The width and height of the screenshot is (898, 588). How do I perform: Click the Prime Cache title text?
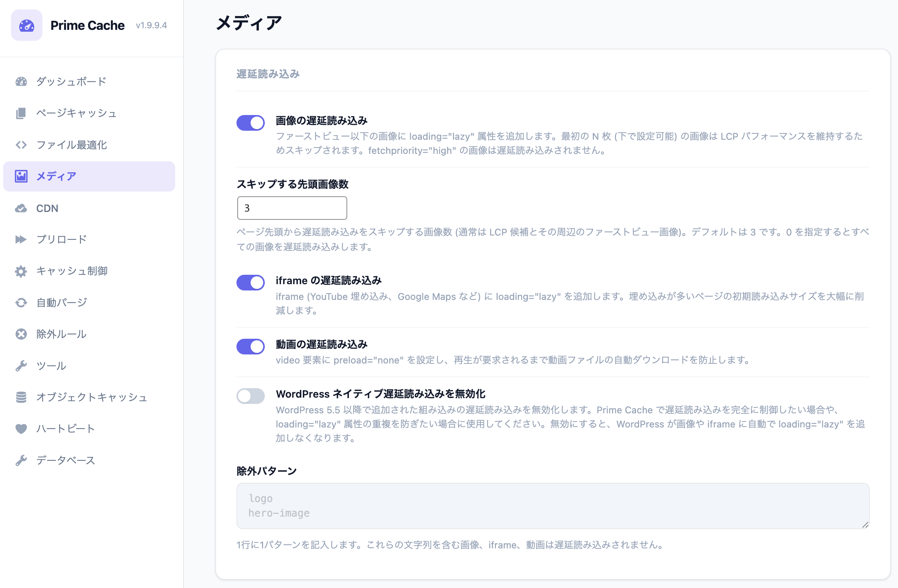click(x=88, y=26)
